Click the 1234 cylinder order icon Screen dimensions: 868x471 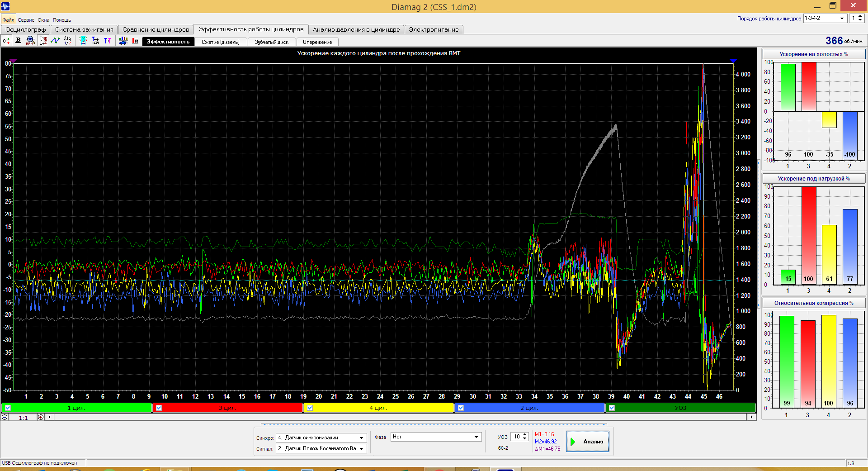point(95,41)
